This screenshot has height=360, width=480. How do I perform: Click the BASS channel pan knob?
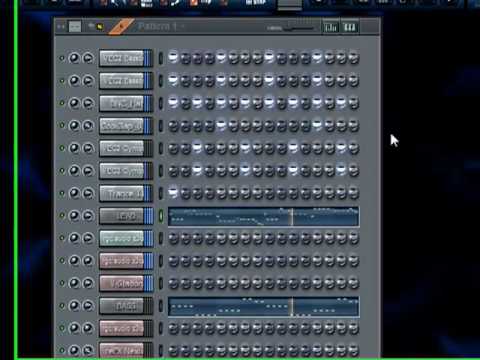tap(74, 306)
